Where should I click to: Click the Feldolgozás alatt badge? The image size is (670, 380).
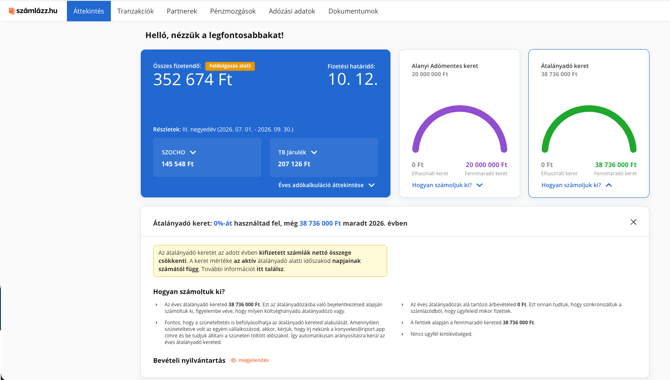tap(230, 66)
